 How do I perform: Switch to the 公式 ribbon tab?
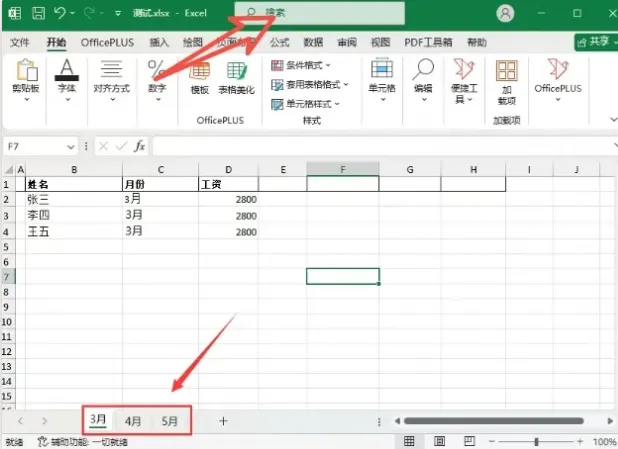[x=279, y=42]
